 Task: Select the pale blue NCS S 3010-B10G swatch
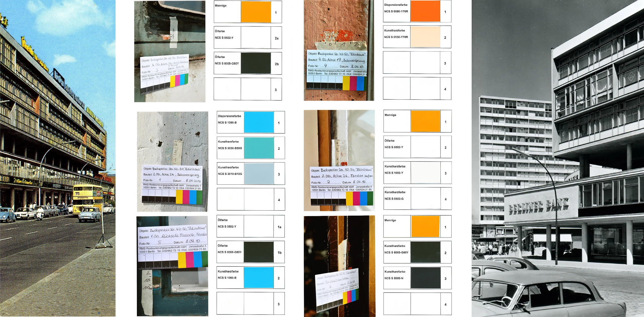tap(259, 174)
